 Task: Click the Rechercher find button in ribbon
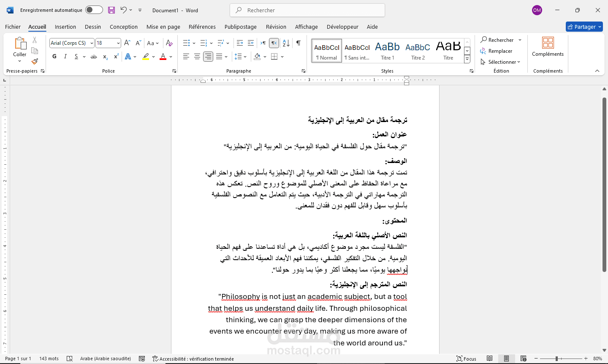tap(497, 40)
